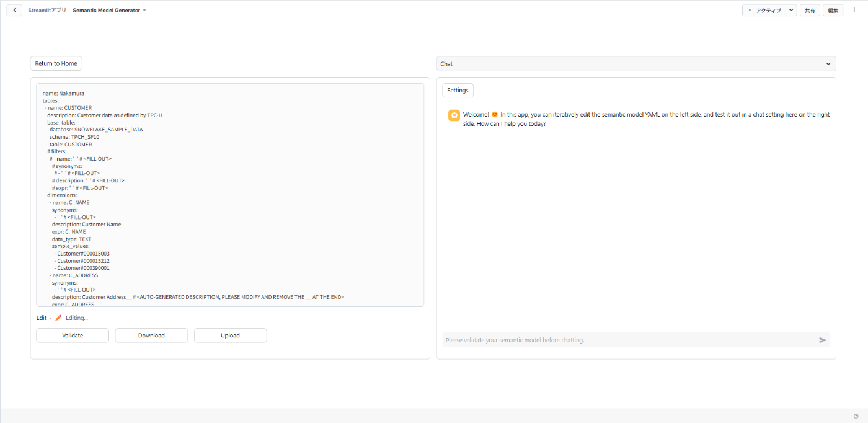Click the back arrow navigation icon
Viewport: 868px width, 423px height.
point(14,10)
